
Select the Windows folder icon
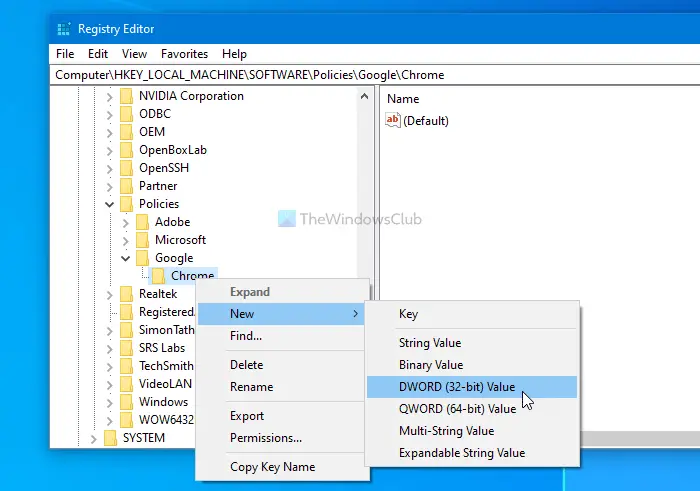127,402
